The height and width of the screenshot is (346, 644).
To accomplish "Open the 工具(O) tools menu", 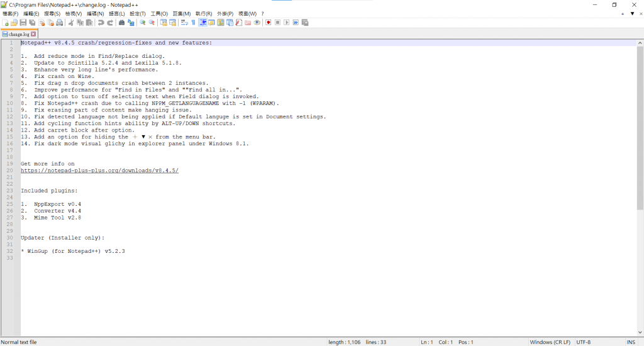I will (x=159, y=14).
